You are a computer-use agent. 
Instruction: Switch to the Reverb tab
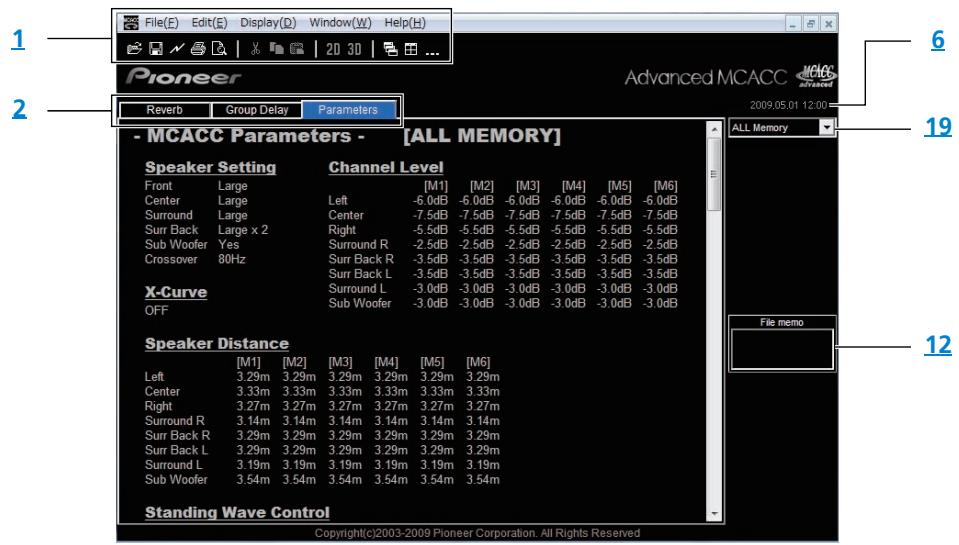click(165, 110)
